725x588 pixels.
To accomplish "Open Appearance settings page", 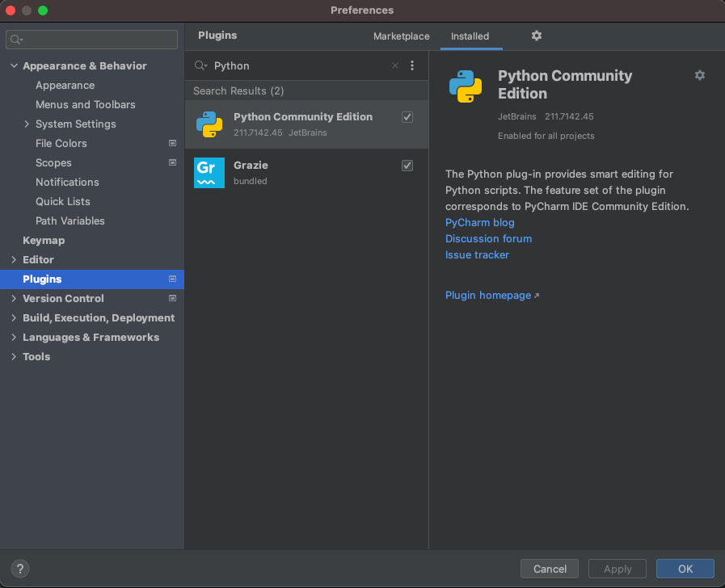I will [x=65, y=86].
